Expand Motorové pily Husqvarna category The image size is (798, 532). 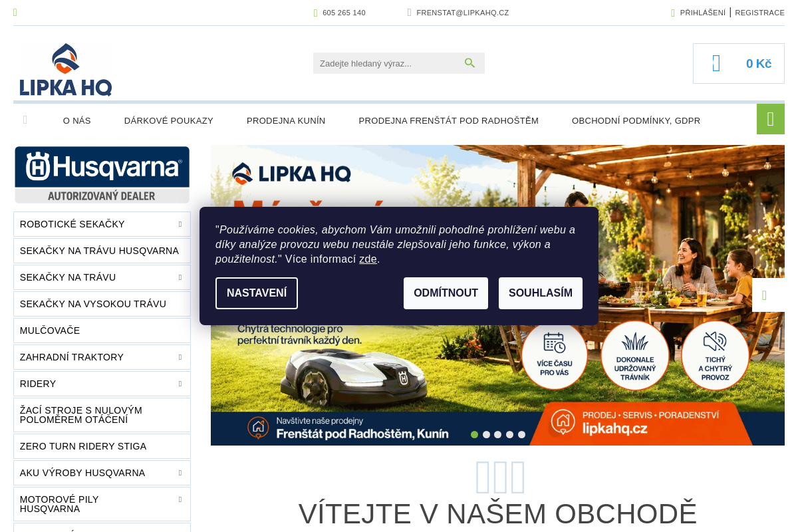[x=180, y=499]
